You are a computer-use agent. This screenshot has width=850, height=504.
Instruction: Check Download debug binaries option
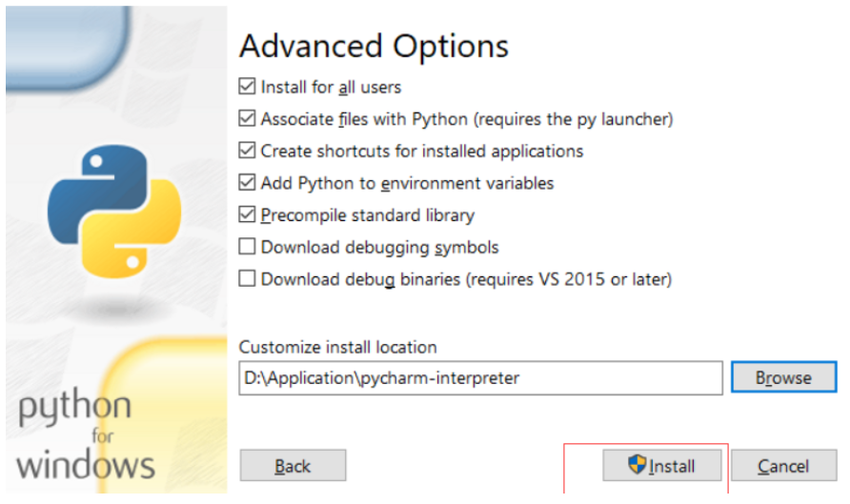247,278
